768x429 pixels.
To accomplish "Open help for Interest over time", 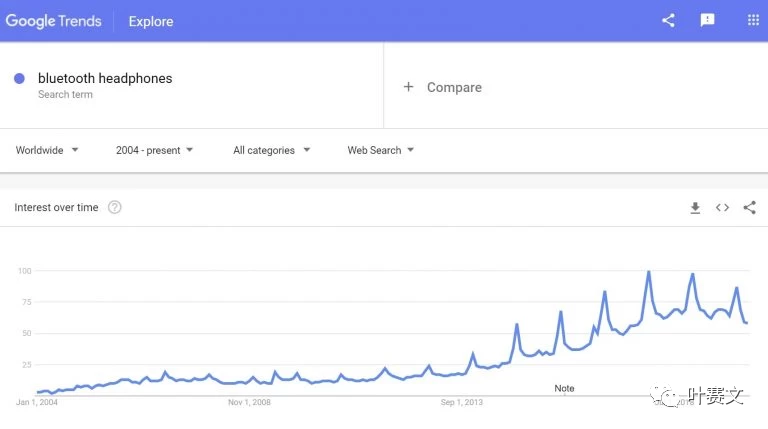I will click(115, 207).
